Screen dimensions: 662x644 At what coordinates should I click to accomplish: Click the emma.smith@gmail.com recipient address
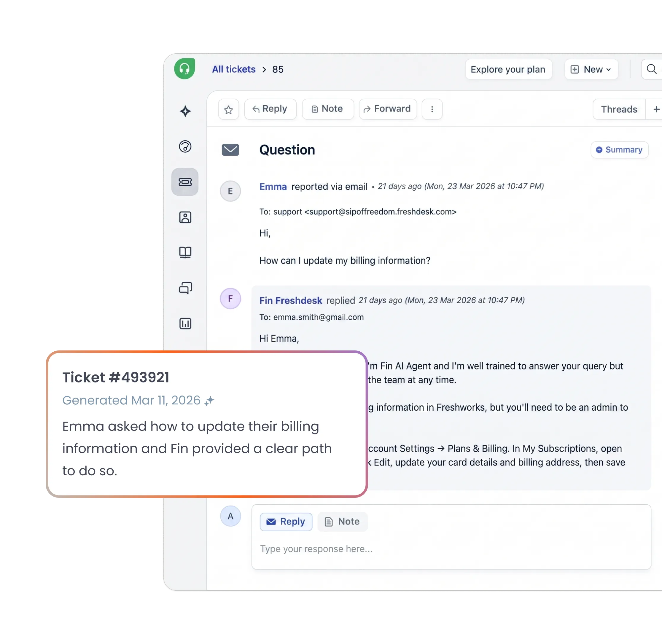(318, 317)
